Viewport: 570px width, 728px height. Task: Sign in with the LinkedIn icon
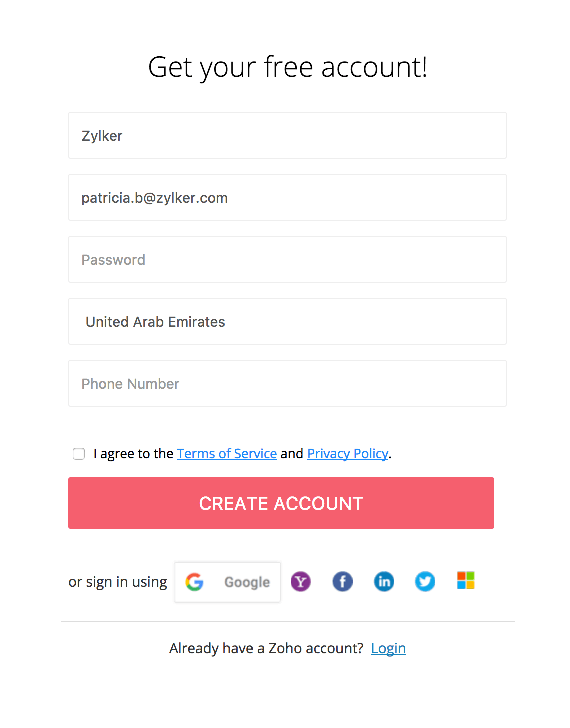click(x=384, y=582)
